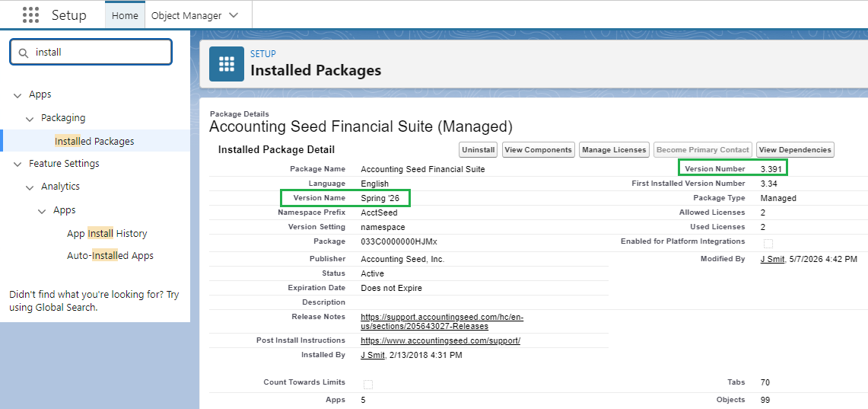
Task: Collapse Feature Settings chevron
Action: (x=17, y=165)
